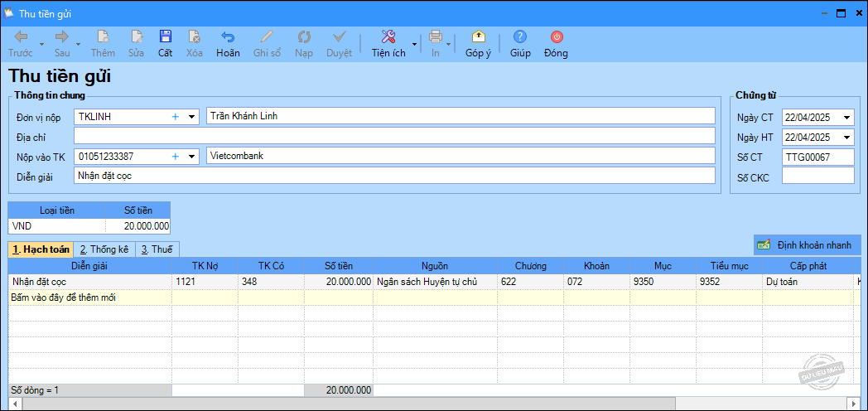Add new Đơn vị nộp with plus icon
Screen dimensions: 868x411
point(176,116)
